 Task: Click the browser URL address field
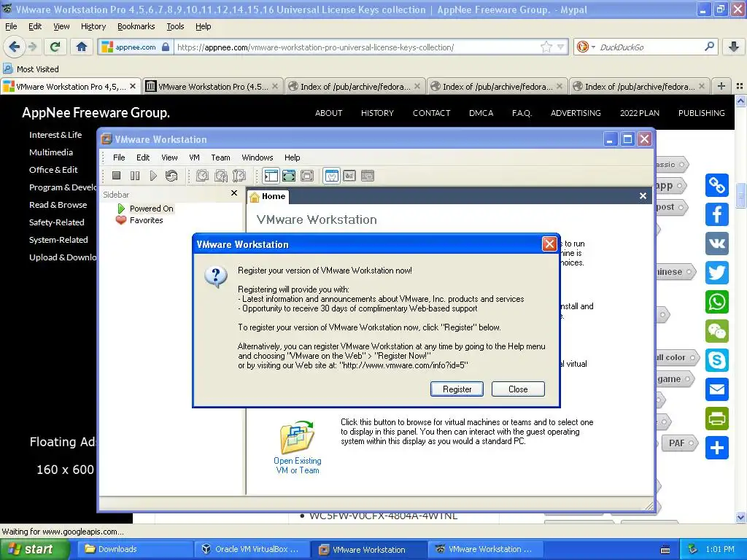357,47
